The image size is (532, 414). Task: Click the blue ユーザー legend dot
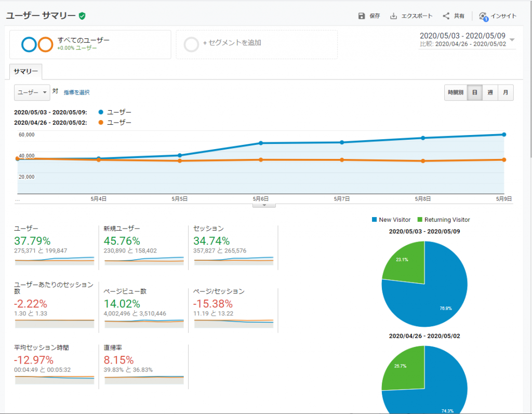(101, 112)
